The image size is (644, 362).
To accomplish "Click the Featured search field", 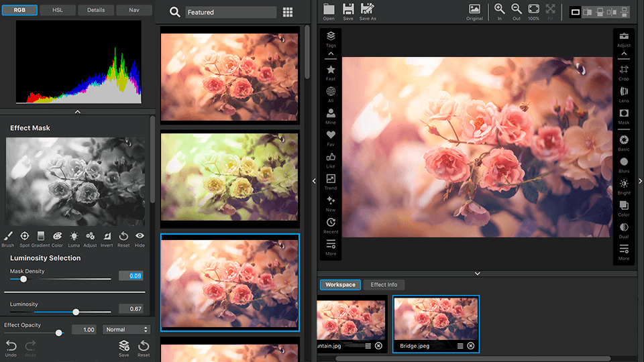I will click(x=231, y=12).
